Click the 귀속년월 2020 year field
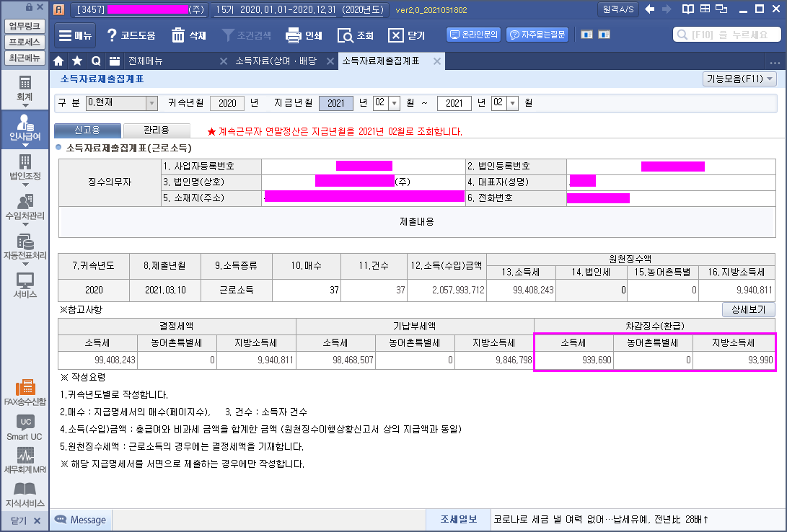 (227, 103)
